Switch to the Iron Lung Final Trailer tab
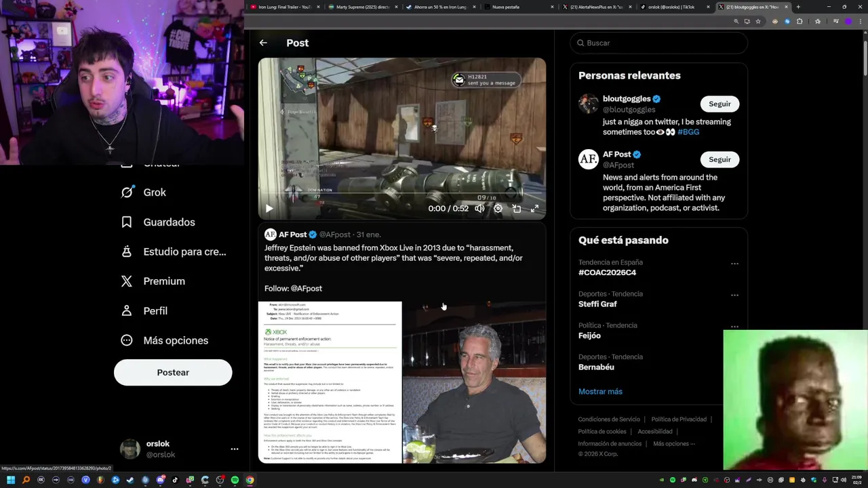 284,7
